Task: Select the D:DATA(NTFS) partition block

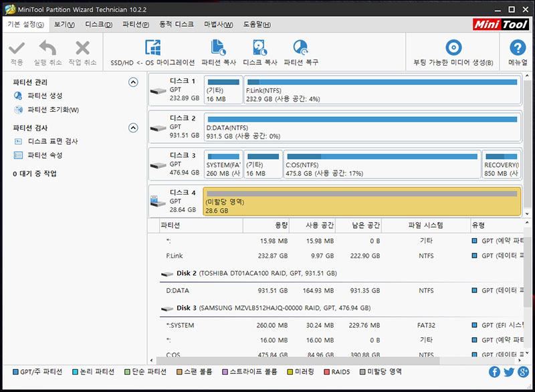Action: click(362, 127)
